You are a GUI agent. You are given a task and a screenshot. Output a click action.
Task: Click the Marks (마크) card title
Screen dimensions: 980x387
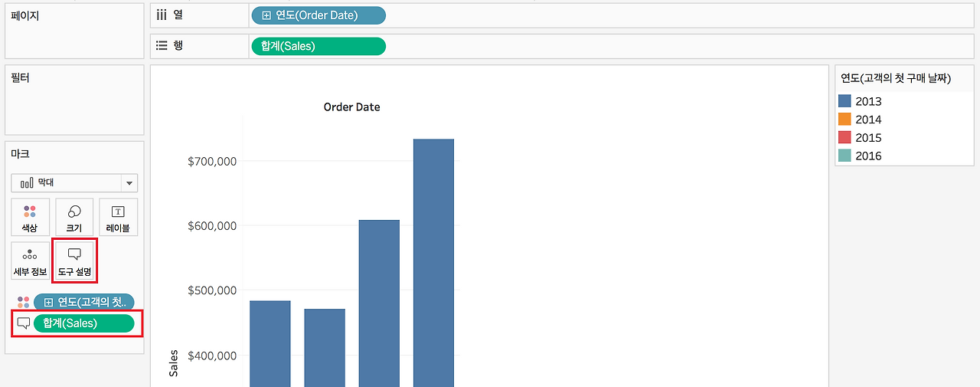[x=21, y=154]
